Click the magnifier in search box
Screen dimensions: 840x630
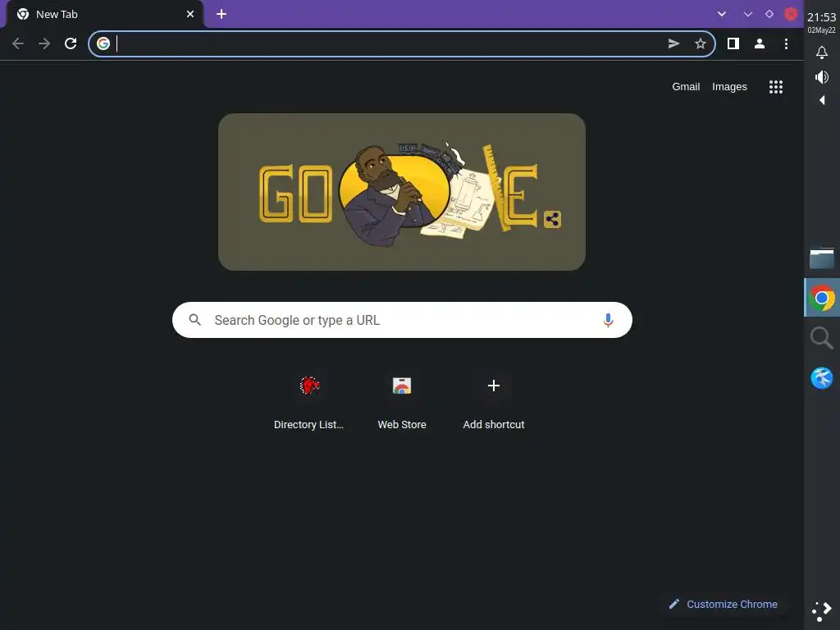tap(195, 320)
